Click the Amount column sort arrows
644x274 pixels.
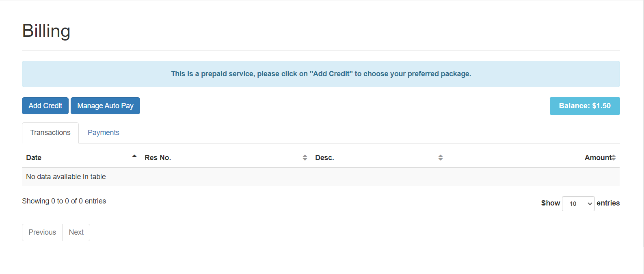[x=614, y=158]
